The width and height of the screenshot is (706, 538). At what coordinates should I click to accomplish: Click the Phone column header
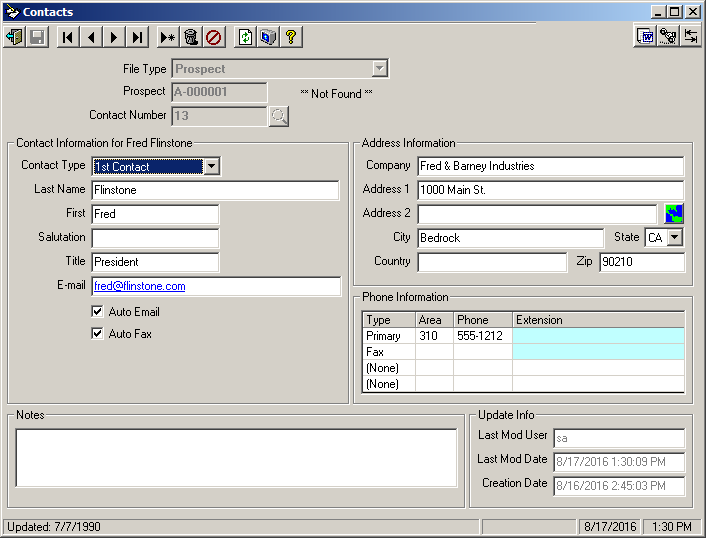click(x=483, y=320)
